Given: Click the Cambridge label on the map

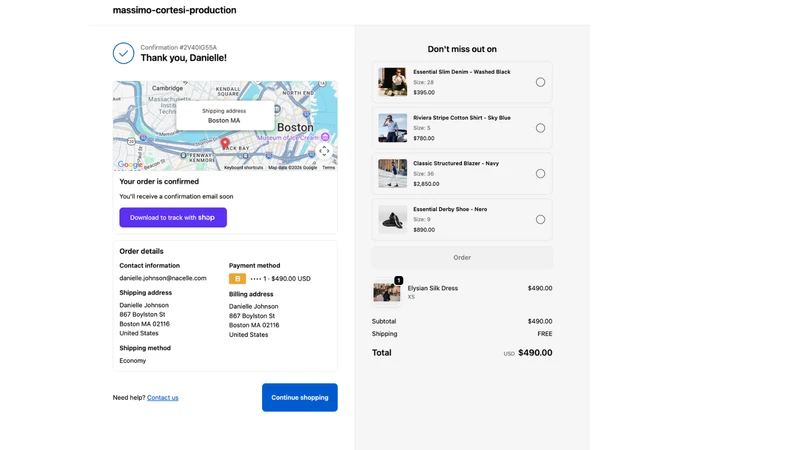Looking at the screenshot, I should 167,88.
